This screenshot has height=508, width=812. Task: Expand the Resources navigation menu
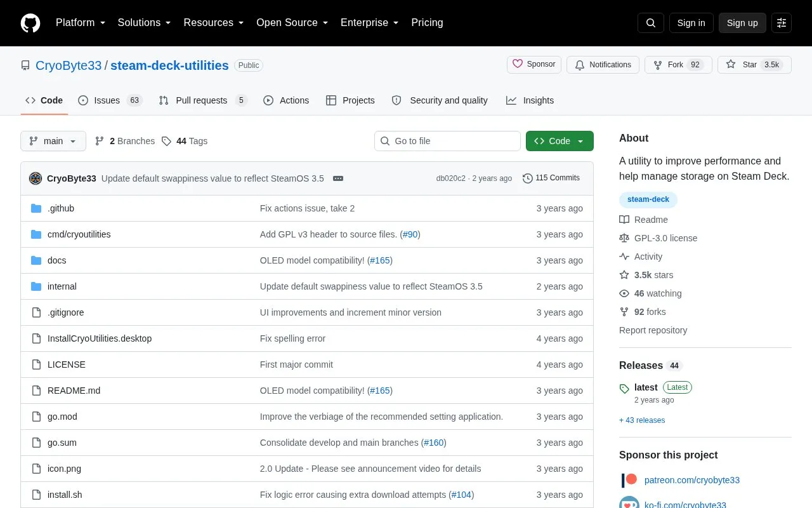tap(214, 23)
